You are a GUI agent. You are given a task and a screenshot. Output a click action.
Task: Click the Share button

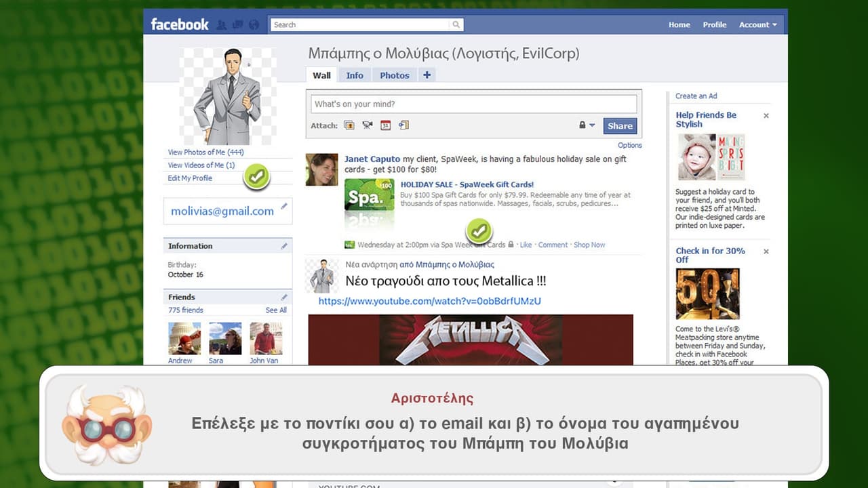[620, 125]
